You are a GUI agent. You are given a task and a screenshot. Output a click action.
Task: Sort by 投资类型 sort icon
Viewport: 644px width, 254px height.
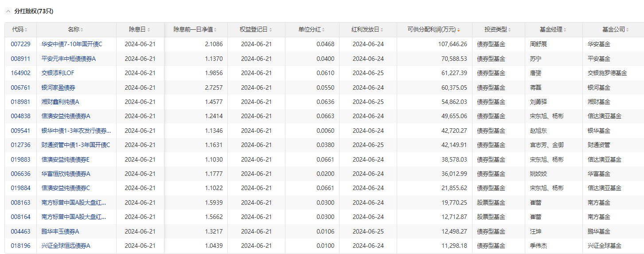click(x=510, y=30)
